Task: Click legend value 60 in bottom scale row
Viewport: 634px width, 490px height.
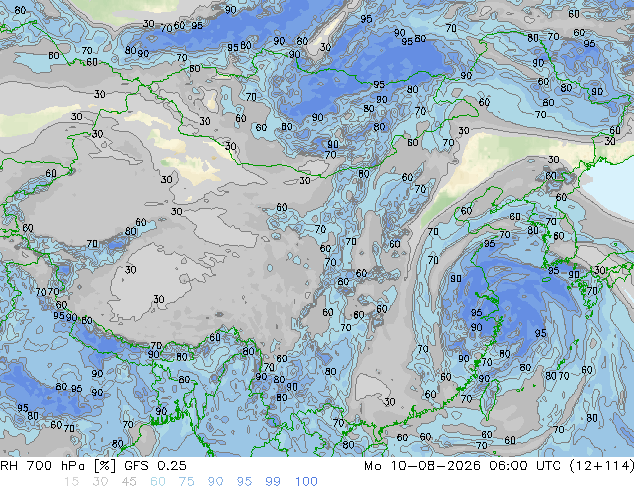Action: pos(158,482)
